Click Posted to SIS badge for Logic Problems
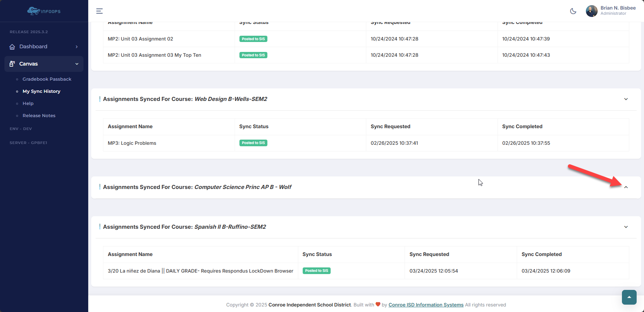The image size is (644, 312). [x=253, y=143]
